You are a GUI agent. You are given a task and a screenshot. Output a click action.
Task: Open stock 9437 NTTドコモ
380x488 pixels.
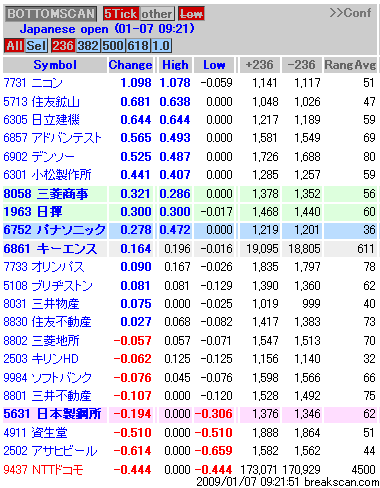point(43,470)
